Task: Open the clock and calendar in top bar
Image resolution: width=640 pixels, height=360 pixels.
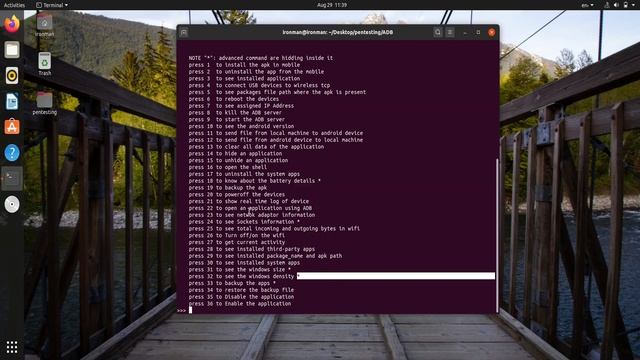Action: (x=332, y=5)
